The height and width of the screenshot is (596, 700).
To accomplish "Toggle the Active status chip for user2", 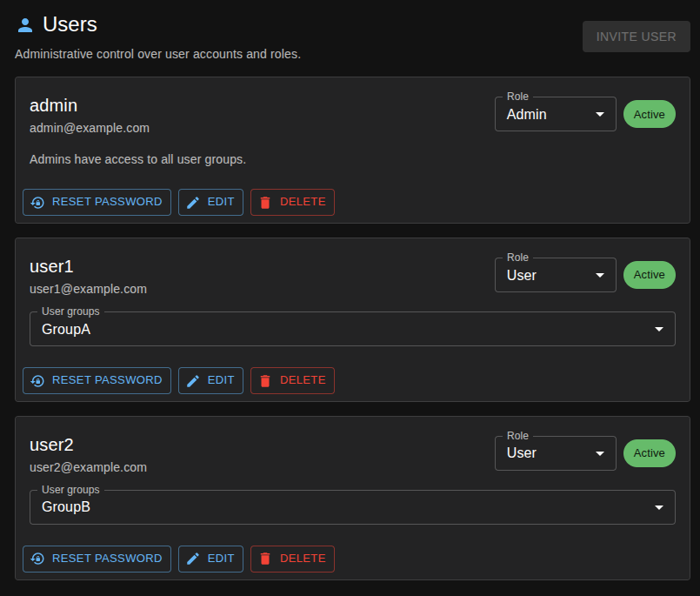I will tap(649, 453).
